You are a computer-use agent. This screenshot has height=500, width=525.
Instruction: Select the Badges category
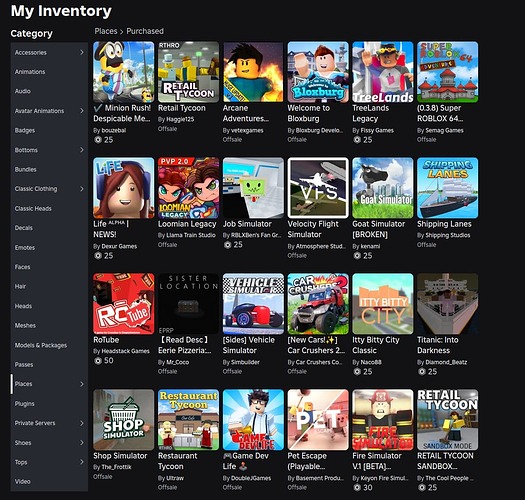click(x=25, y=130)
